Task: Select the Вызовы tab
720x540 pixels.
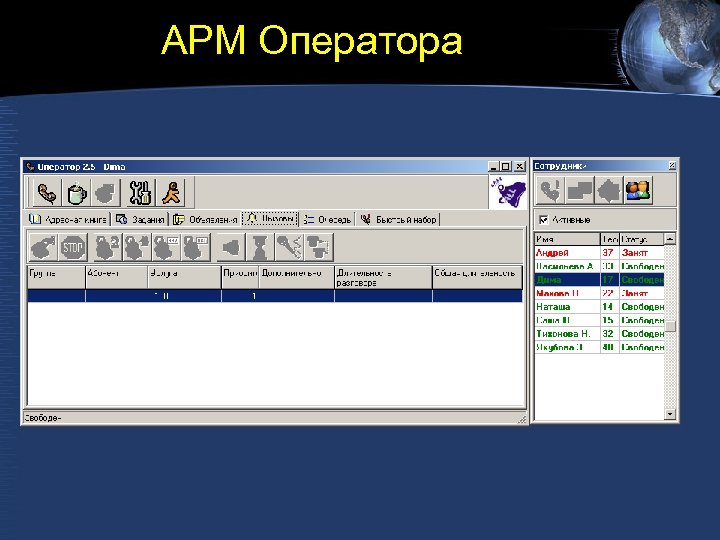Action: coord(270,219)
